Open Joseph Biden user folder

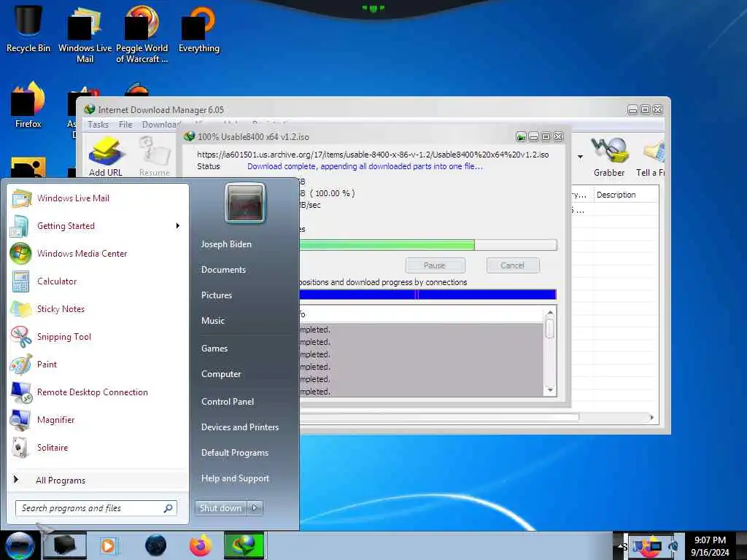click(x=226, y=244)
